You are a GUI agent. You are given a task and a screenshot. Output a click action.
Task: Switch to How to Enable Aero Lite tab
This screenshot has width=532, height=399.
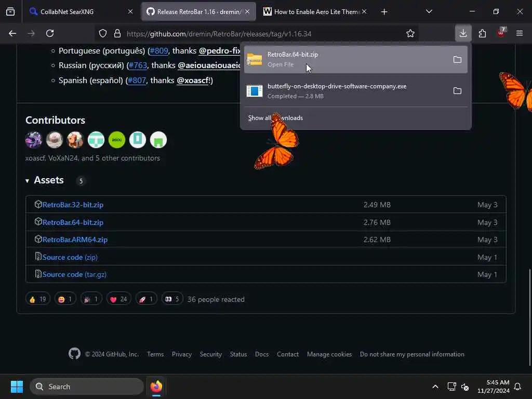coord(315,11)
